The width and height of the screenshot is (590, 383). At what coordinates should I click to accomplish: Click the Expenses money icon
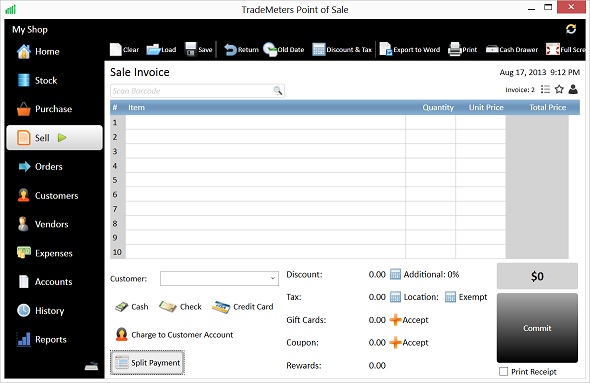click(x=24, y=252)
